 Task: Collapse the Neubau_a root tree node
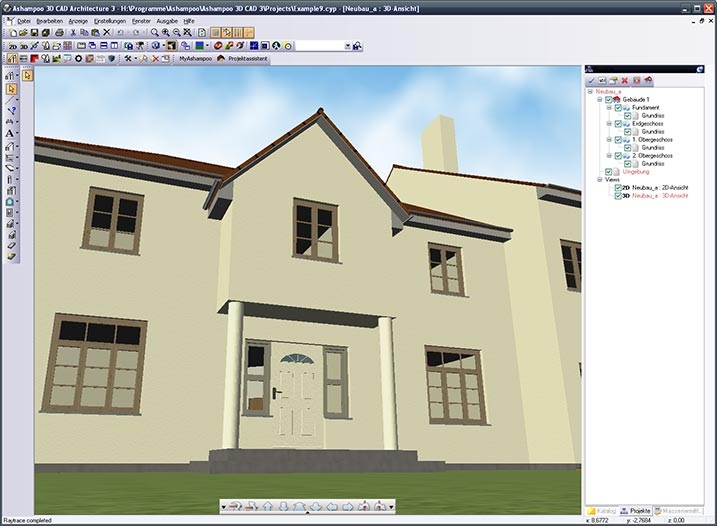pos(591,91)
